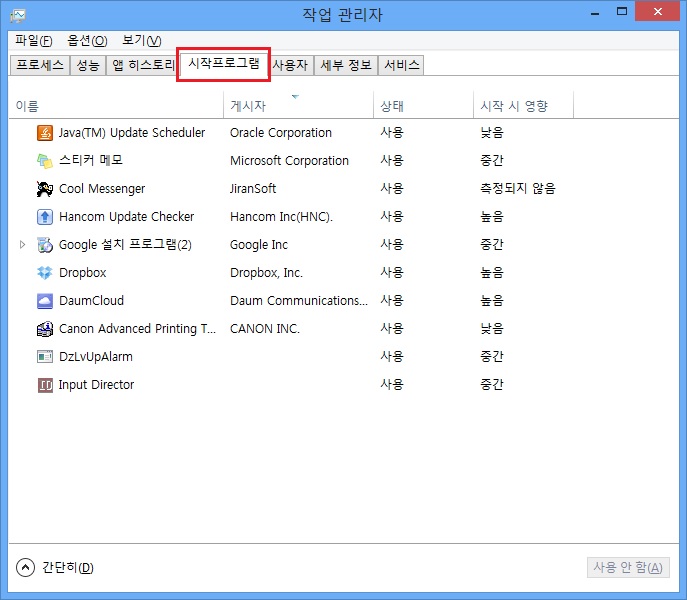Click the DzLvUpAlarm icon

[45, 357]
